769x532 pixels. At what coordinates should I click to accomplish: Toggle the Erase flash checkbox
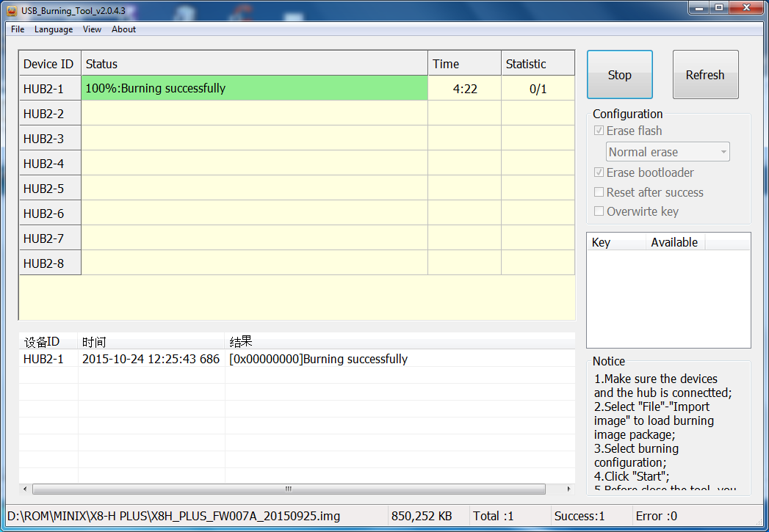click(599, 131)
